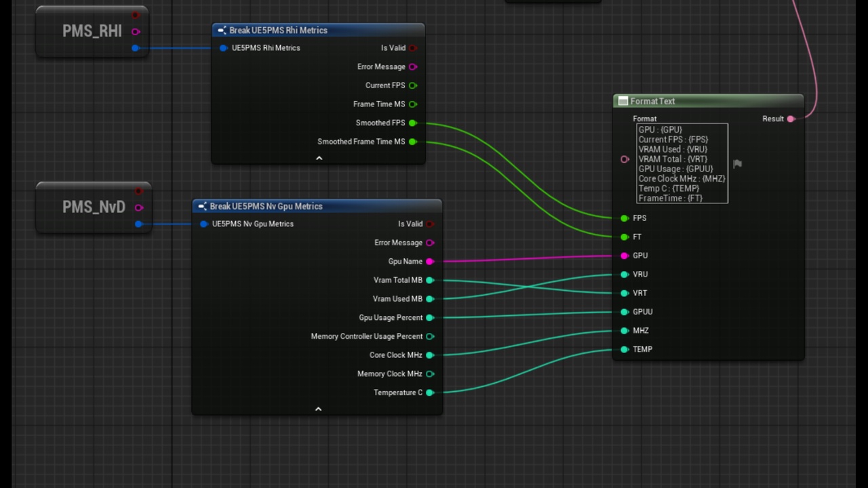The height and width of the screenshot is (488, 868).
Task: Collapse the Break UE5PMS Rhi Metrics node
Action: point(319,158)
